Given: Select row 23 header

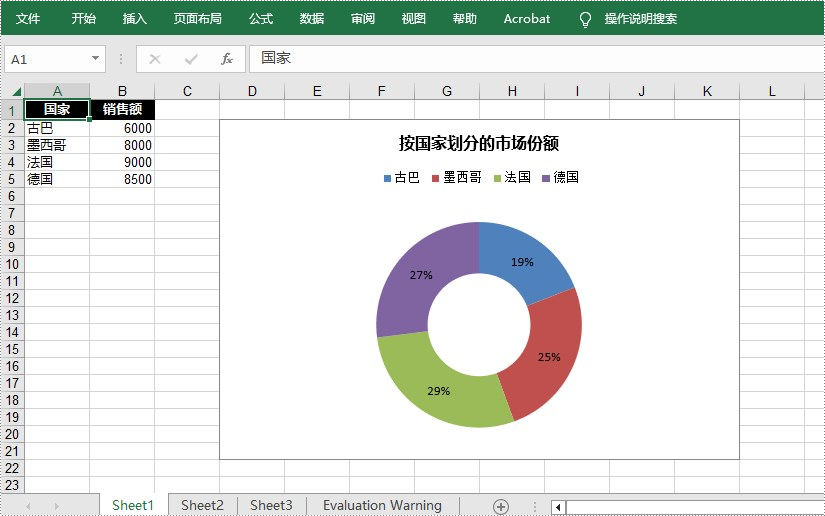Looking at the screenshot, I should click(12, 485).
